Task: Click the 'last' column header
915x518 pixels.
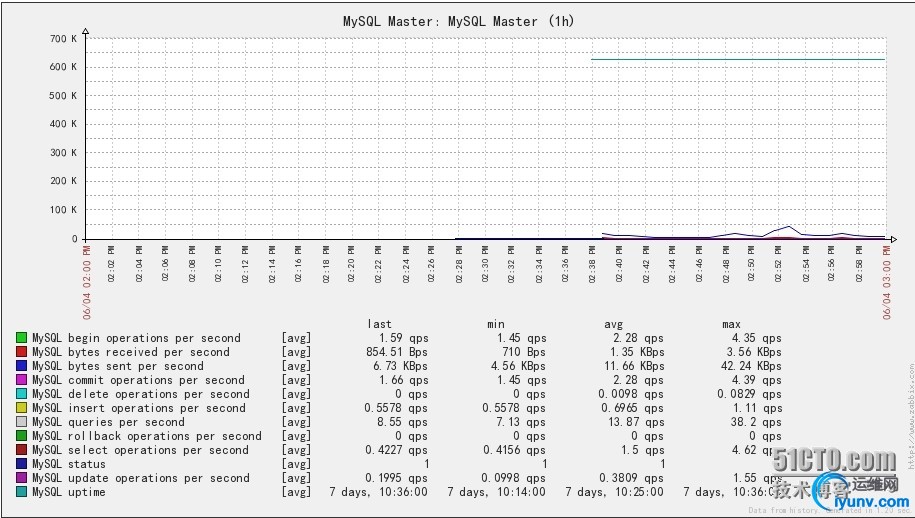Action: click(380, 324)
